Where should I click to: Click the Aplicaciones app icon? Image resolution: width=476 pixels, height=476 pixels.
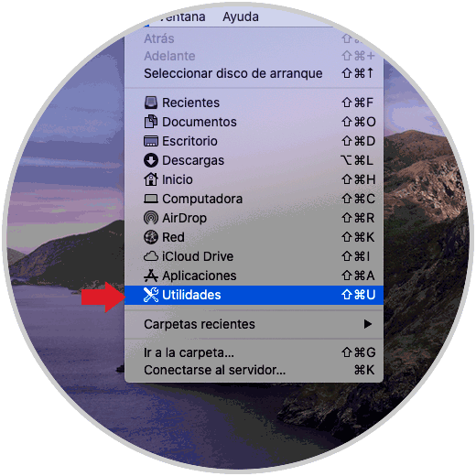tap(151, 276)
